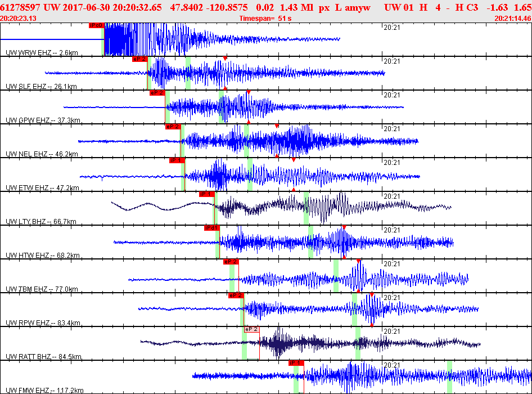Select the eP 2 pick flag on RPW trace
Viewport: 532px width, 394px height.
pos(236,295)
